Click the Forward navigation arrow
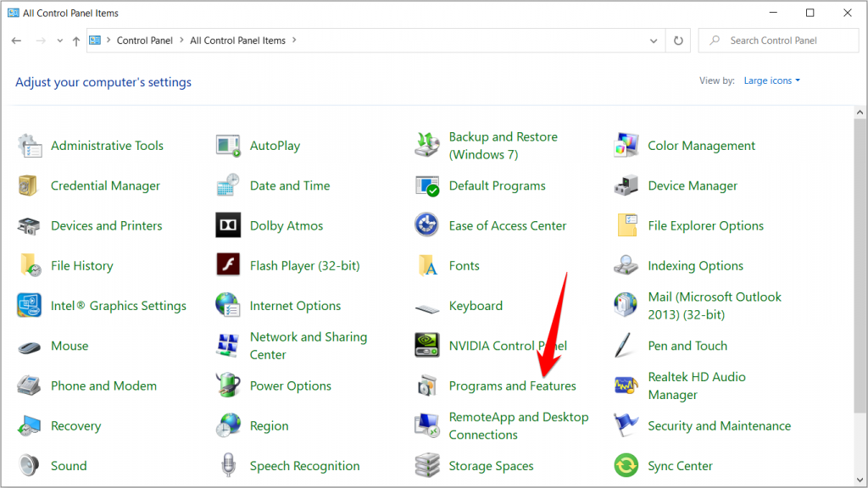The width and height of the screenshot is (868, 488). click(41, 41)
